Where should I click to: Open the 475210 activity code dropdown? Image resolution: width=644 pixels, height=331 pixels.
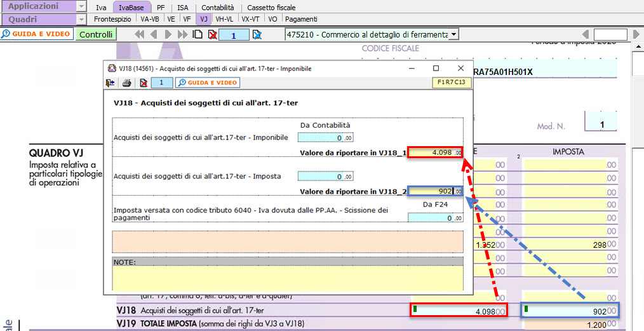point(453,34)
